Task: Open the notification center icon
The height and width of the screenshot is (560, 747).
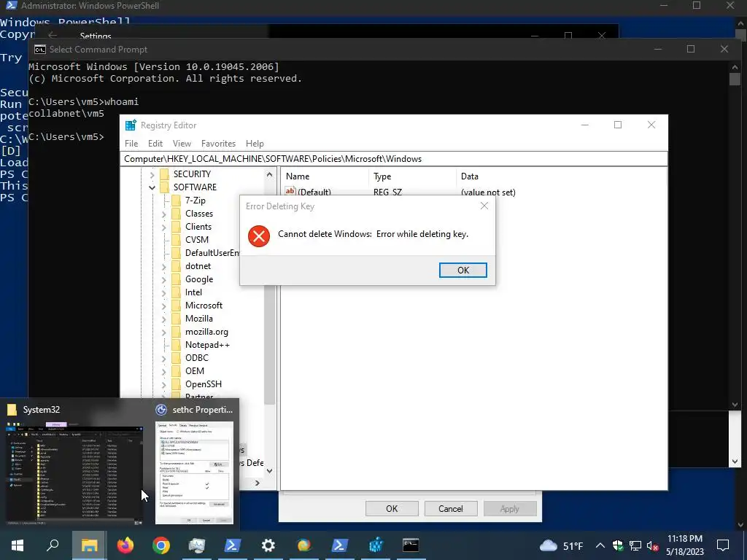Action: pyautogui.click(x=723, y=545)
